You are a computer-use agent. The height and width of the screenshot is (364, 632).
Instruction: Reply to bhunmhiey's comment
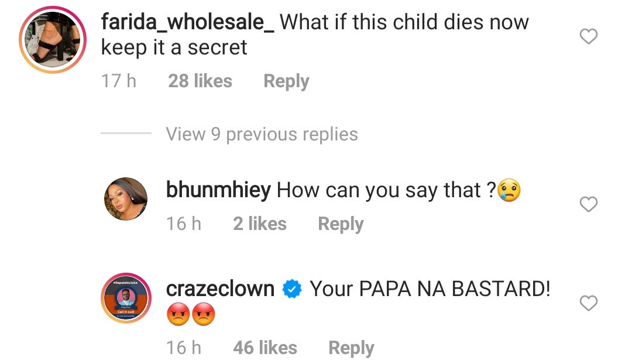point(341,224)
